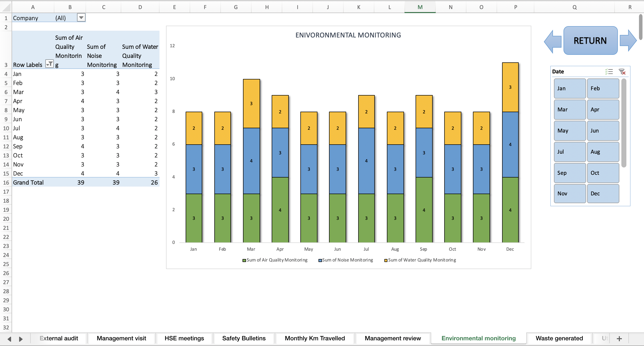The width and height of the screenshot is (644, 346).
Task: Click the multi-select icon on the Date slicer
Action: 609,72
